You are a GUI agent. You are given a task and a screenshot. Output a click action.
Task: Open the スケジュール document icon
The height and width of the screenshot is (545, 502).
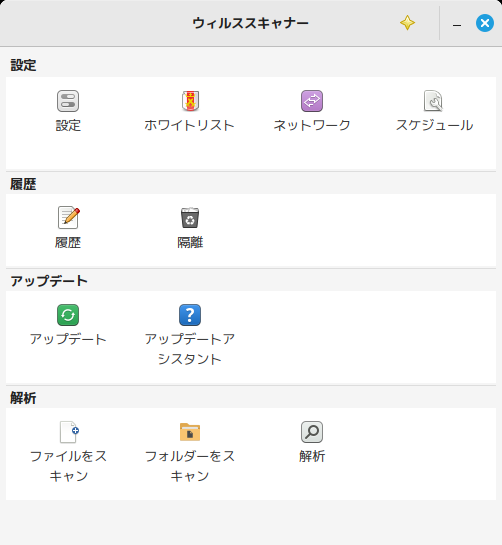point(433,101)
